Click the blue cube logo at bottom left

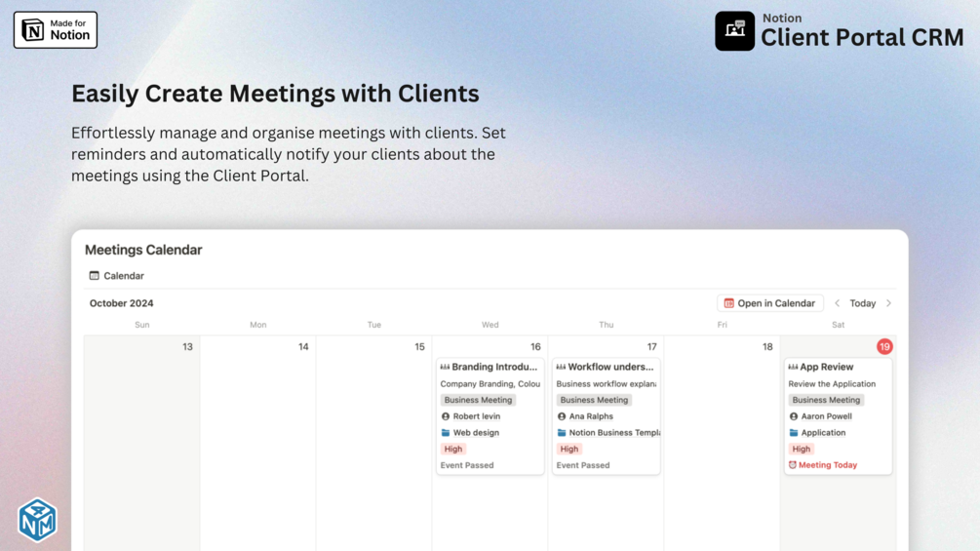click(x=37, y=520)
